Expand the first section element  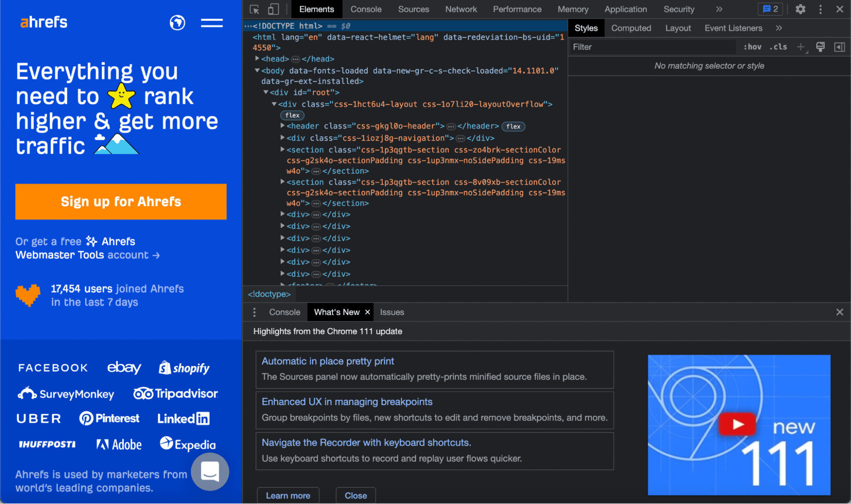point(282,149)
